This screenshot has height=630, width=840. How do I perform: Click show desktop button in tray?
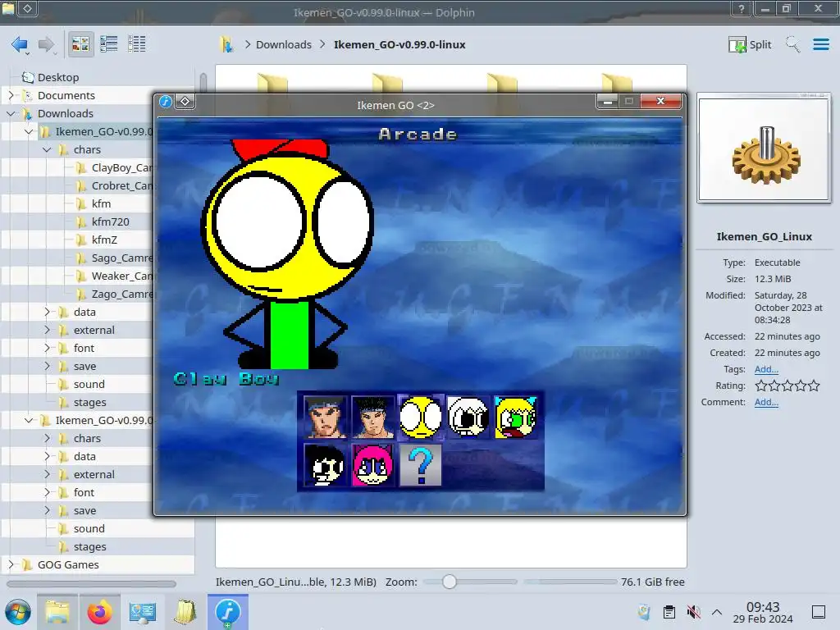tap(819, 612)
